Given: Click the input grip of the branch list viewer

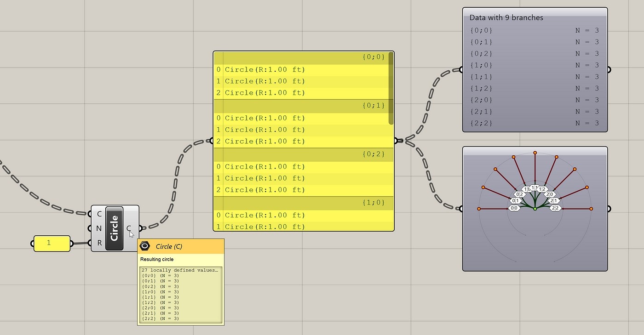Looking at the screenshot, I should (461, 70).
